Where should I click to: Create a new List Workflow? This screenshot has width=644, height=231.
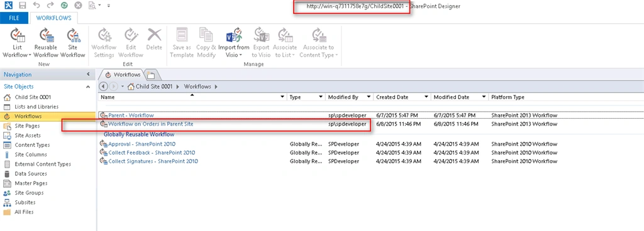pos(17,43)
